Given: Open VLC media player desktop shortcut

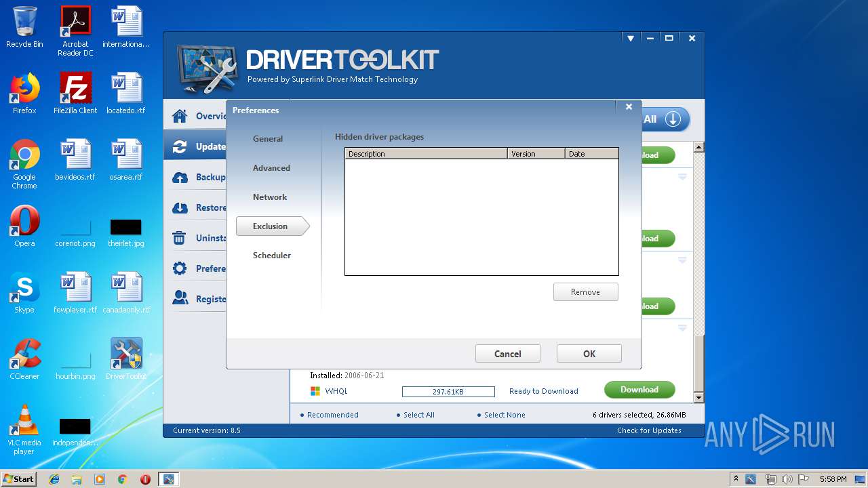Looking at the screenshot, I should coord(24,430).
